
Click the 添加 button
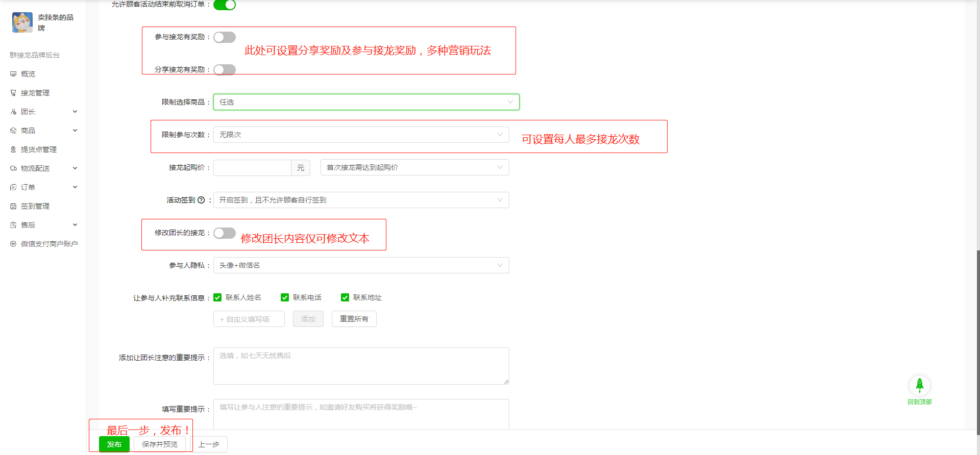[x=308, y=319]
